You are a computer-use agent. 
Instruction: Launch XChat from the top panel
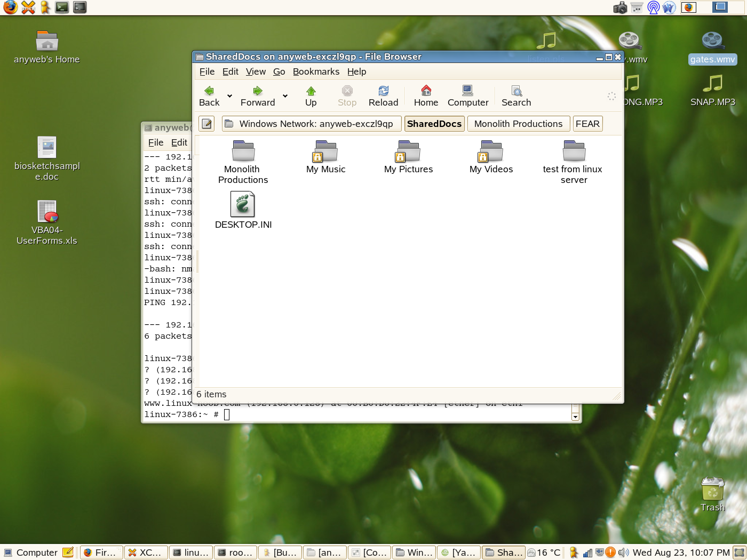(28, 7)
